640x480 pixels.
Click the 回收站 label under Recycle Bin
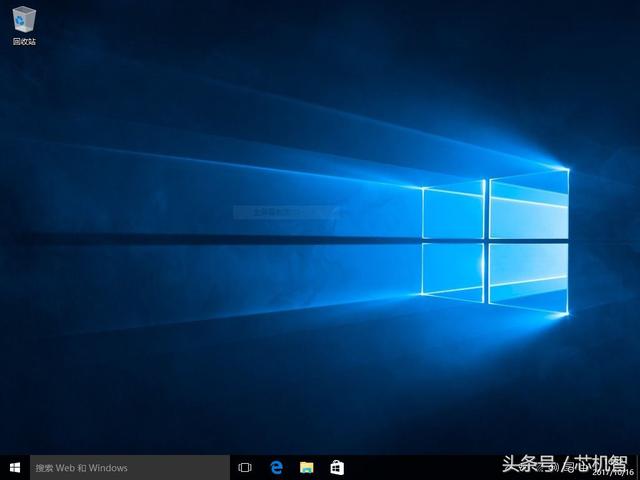tap(24, 42)
